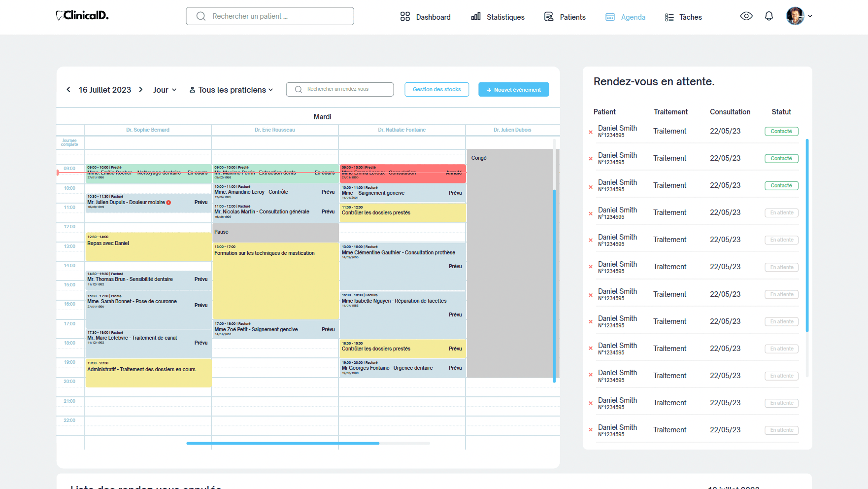868x489 pixels.
Task: Remove fourth Daniel Smith row with red X
Action: tap(591, 213)
